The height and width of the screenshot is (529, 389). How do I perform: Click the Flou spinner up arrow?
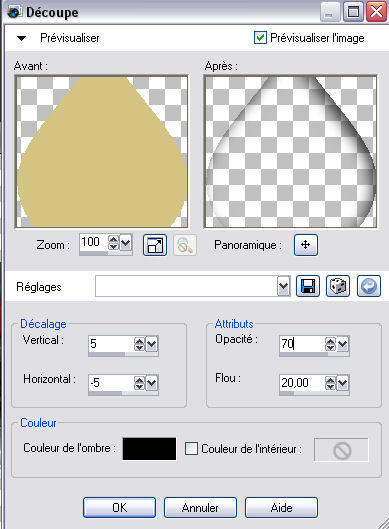330,380
